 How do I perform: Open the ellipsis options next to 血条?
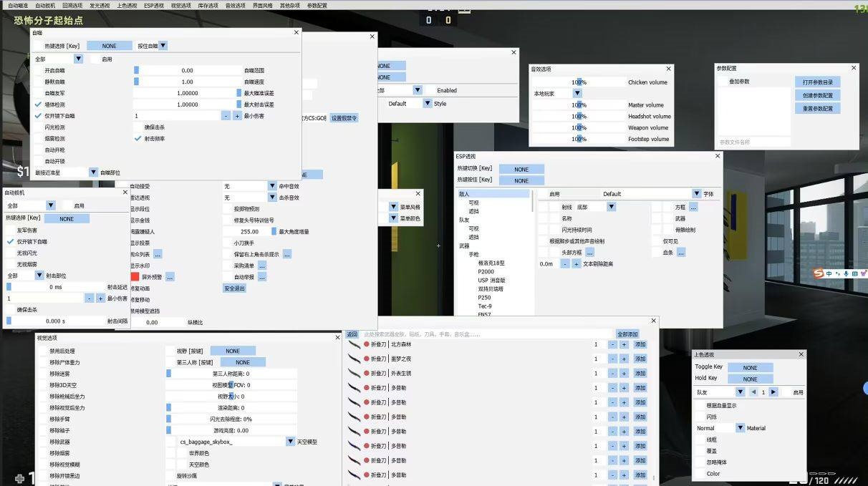tap(681, 253)
